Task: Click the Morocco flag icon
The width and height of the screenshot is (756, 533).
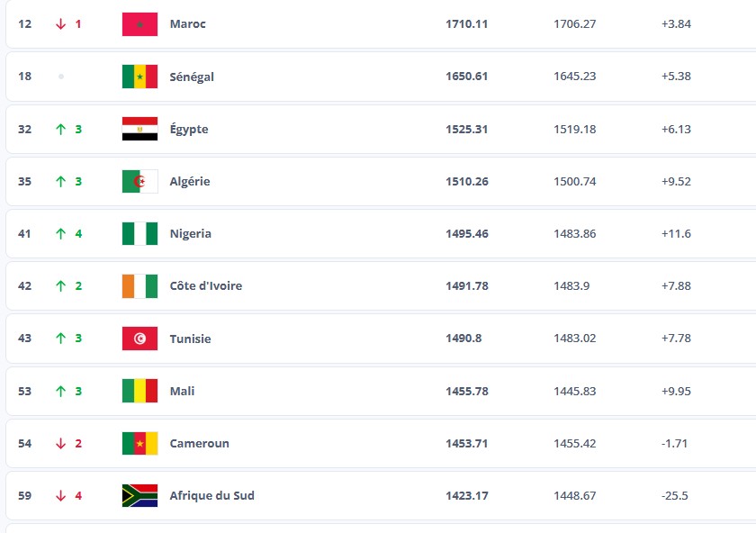Action: point(139,24)
